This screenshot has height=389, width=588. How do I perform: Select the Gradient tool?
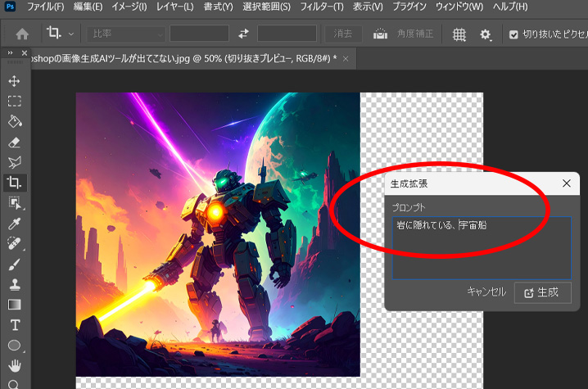(14, 305)
